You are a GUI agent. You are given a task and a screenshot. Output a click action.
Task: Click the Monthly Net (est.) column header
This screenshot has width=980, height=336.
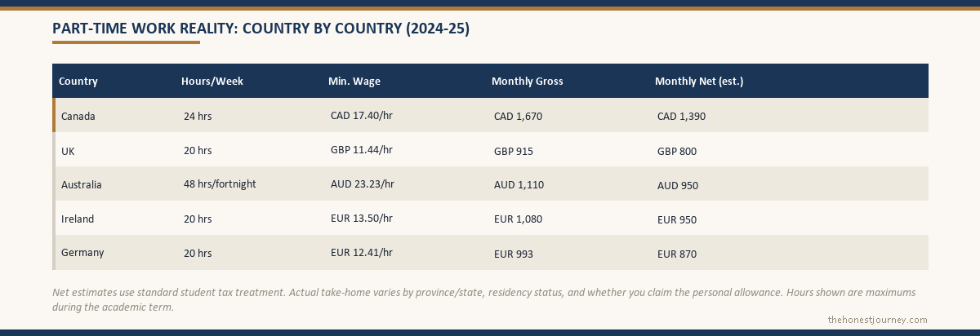tap(699, 82)
